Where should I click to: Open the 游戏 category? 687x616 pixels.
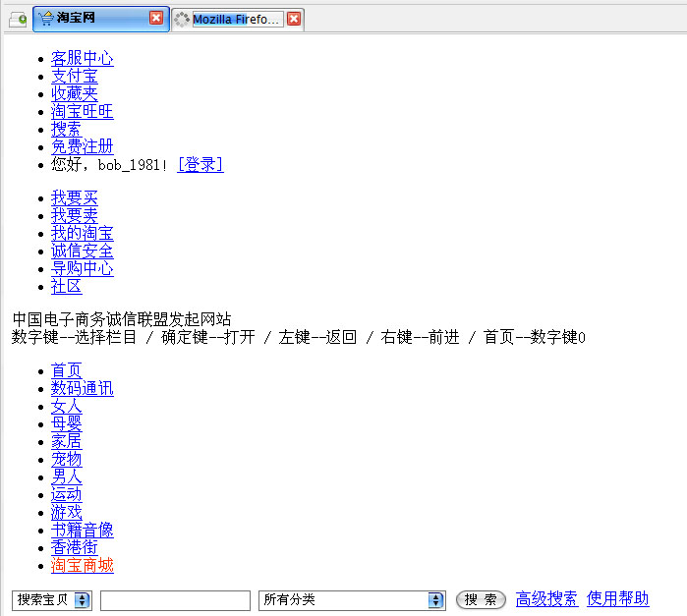(66, 512)
